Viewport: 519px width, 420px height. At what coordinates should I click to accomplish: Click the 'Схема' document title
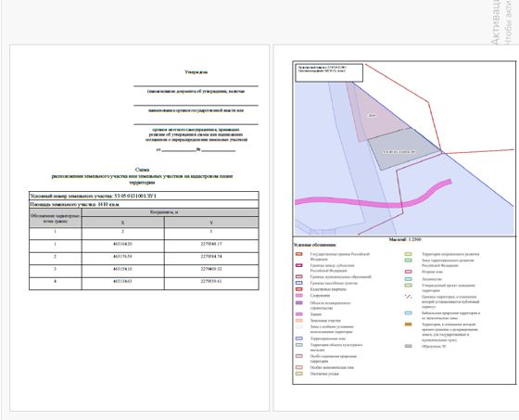(143, 170)
